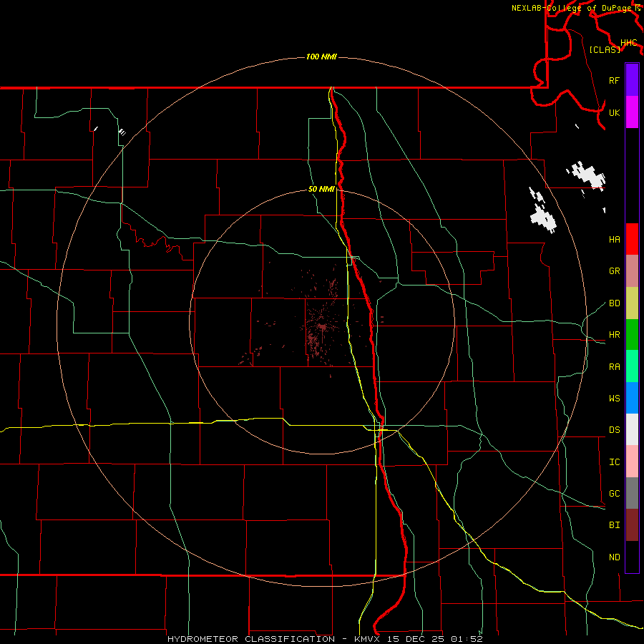This screenshot has width=644, height=644.
Task: Click the brown BI legend swatch
Action: 632,525
